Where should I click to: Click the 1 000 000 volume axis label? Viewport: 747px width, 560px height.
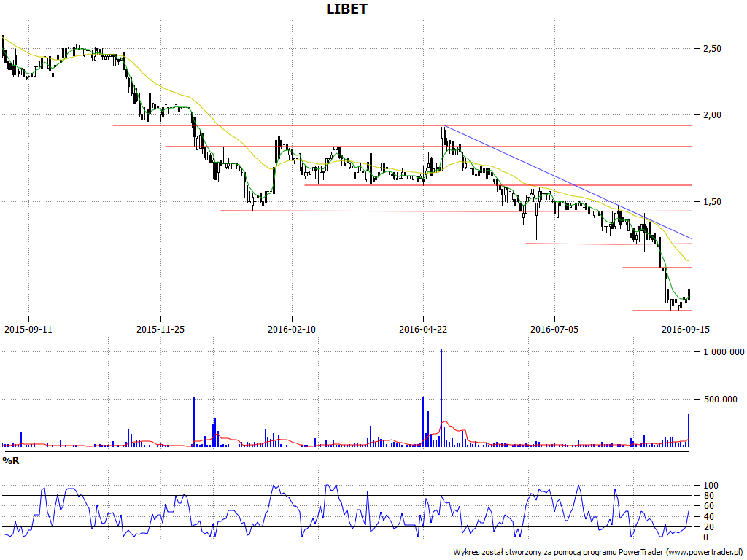[724, 352]
